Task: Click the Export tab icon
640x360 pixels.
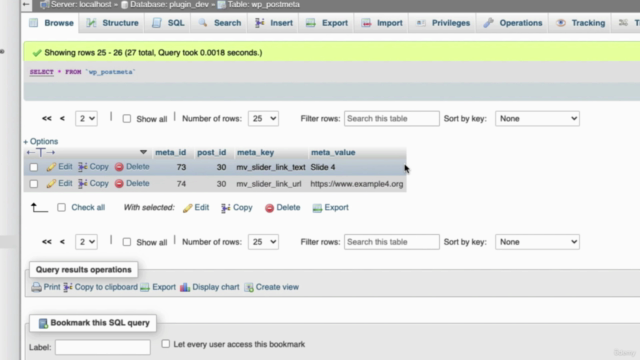Action: tap(311, 23)
